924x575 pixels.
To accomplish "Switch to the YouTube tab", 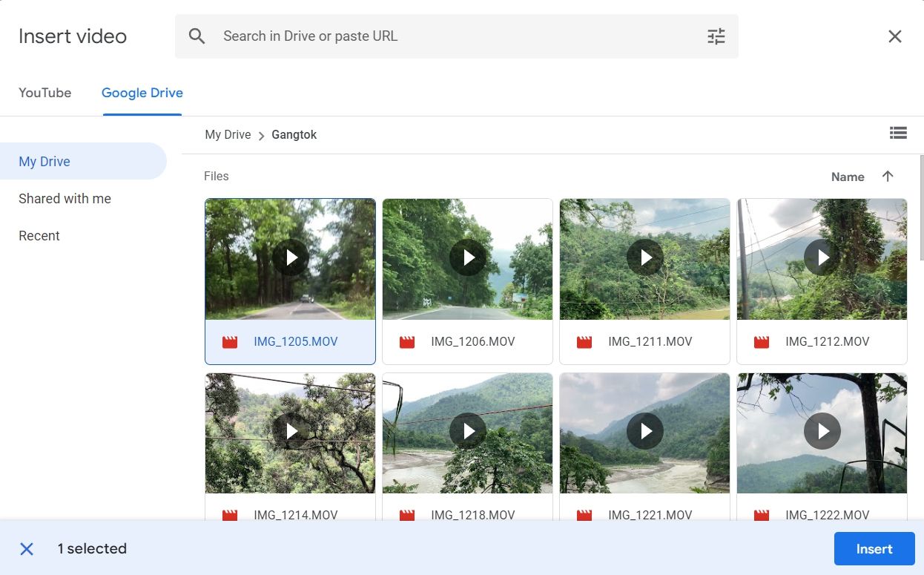I will pos(44,92).
